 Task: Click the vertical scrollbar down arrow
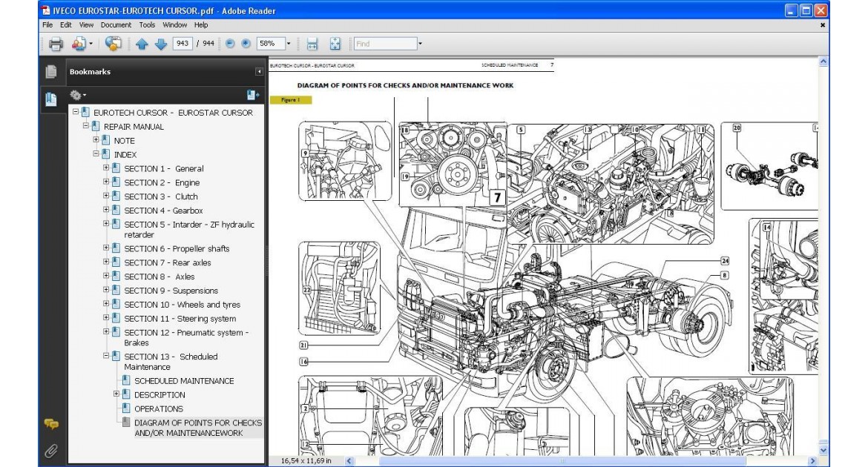[823, 451]
